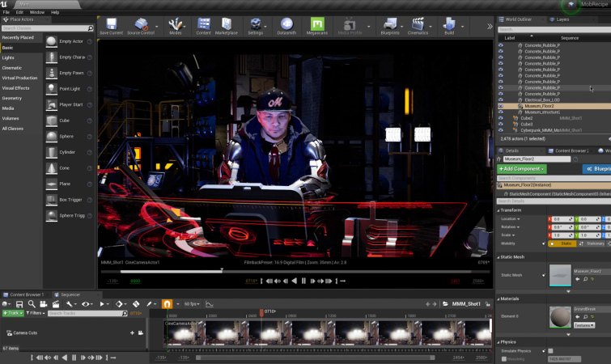This screenshot has height=364, width=611.
Task: Toggle visibility eye for Museum_Floor2
Action: (500, 106)
